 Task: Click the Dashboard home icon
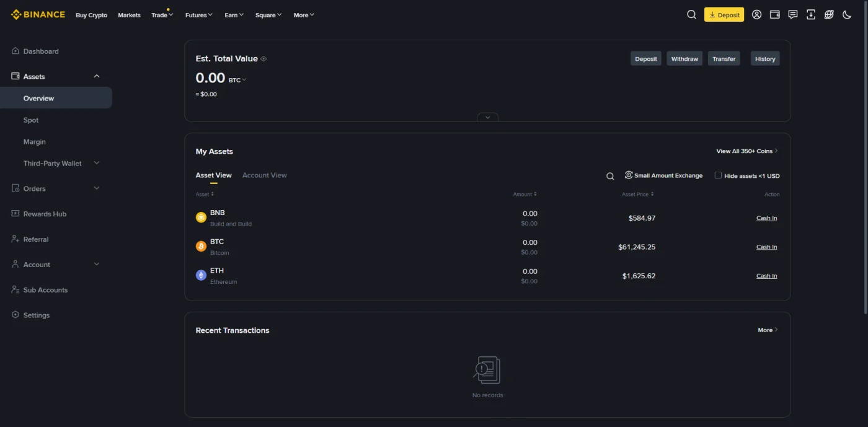click(x=15, y=51)
